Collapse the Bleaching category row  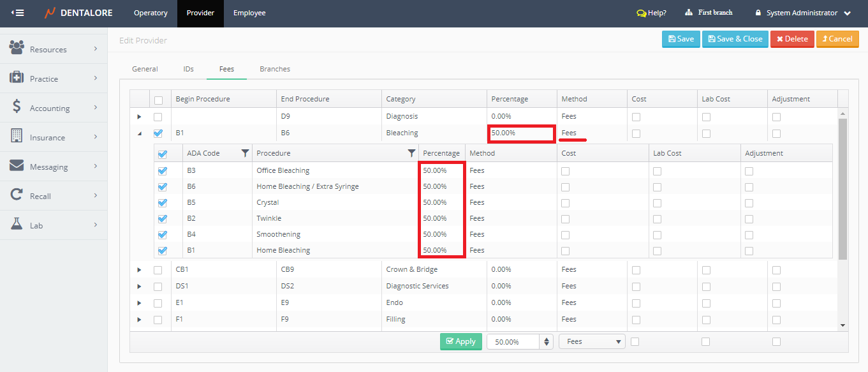coord(139,133)
